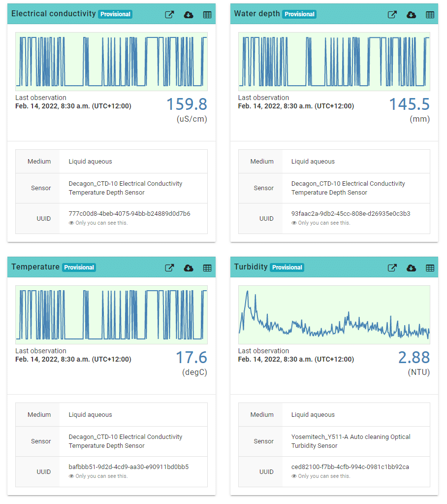447x504 pixels.
Task: Click eye icon under Turbidity UUID
Action: click(294, 476)
